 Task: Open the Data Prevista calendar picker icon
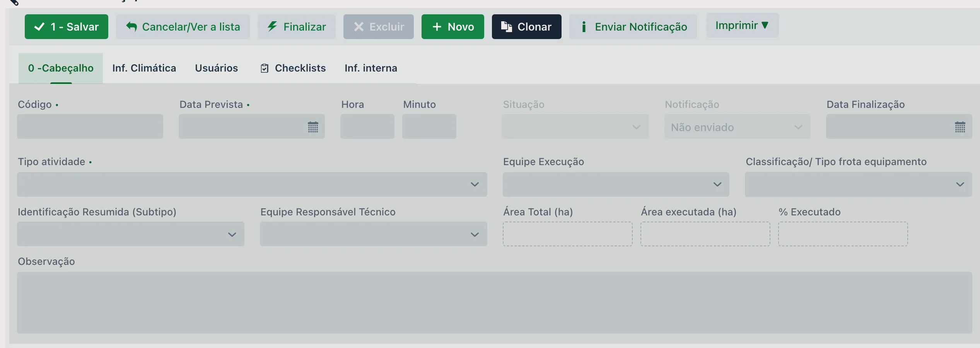click(x=313, y=127)
